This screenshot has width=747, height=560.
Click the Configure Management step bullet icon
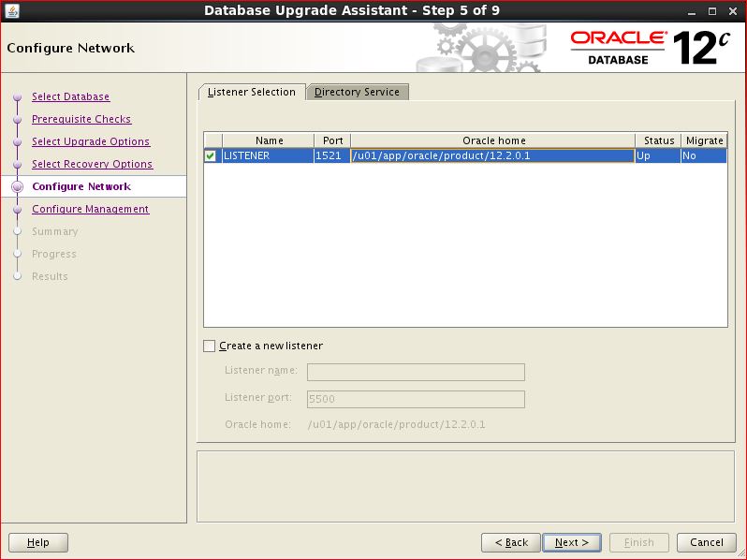click(17, 210)
